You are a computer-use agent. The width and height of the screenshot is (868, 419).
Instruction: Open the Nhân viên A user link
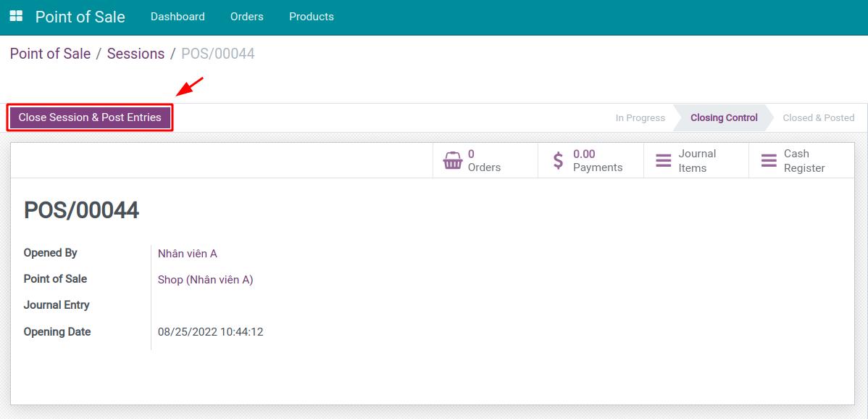tap(188, 254)
